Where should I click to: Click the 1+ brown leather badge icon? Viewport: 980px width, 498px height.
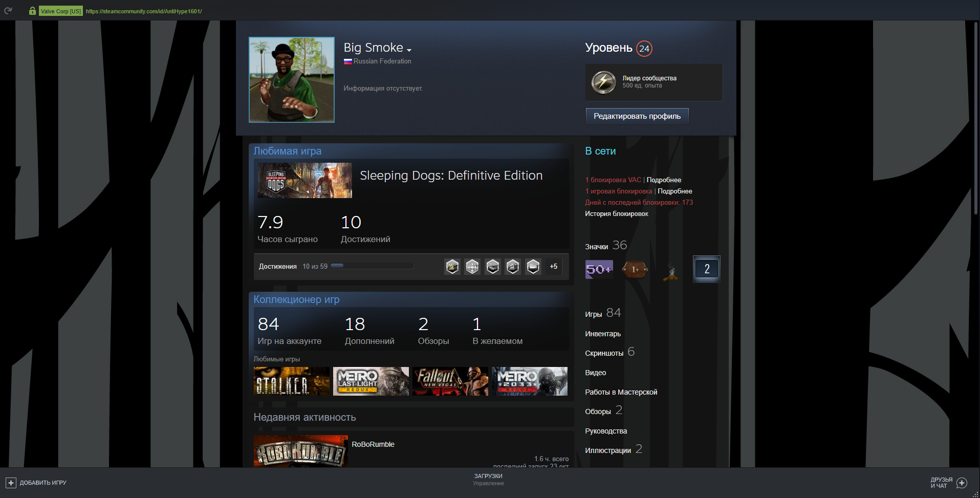point(635,269)
